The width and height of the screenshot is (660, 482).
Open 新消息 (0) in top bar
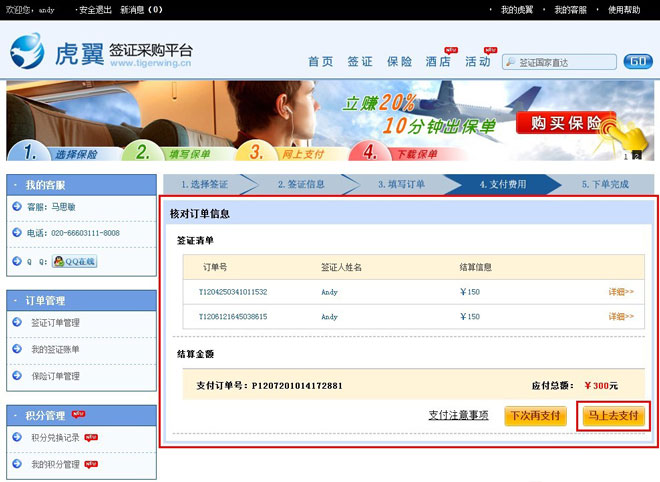[x=141, y=10]
